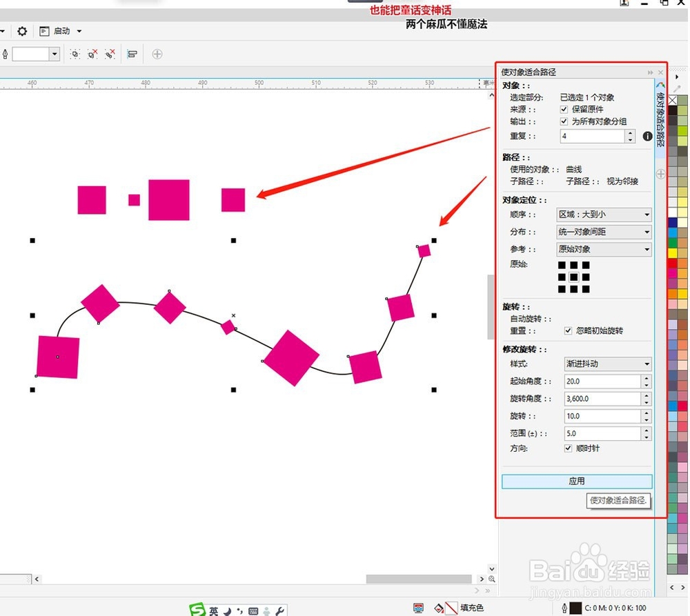Click the 范围 (±) field showing 5.0
The image size is (690, 616).
click(602, 433)
